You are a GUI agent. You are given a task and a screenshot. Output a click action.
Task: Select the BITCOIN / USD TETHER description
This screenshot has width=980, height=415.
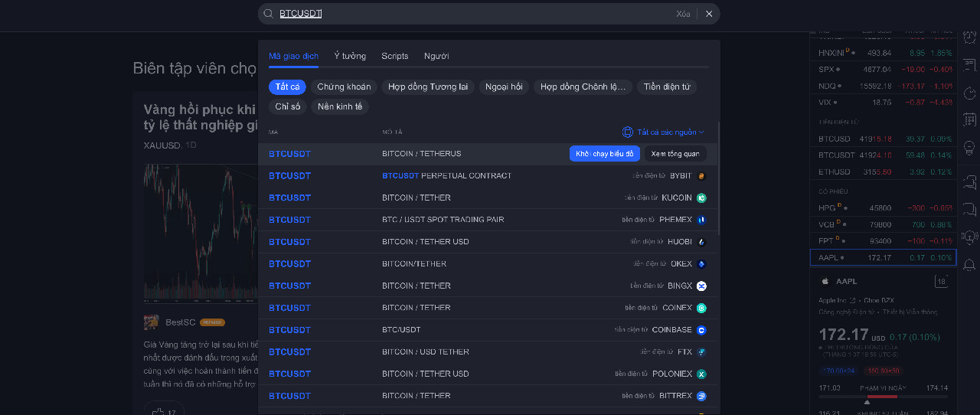pos(426,352)
